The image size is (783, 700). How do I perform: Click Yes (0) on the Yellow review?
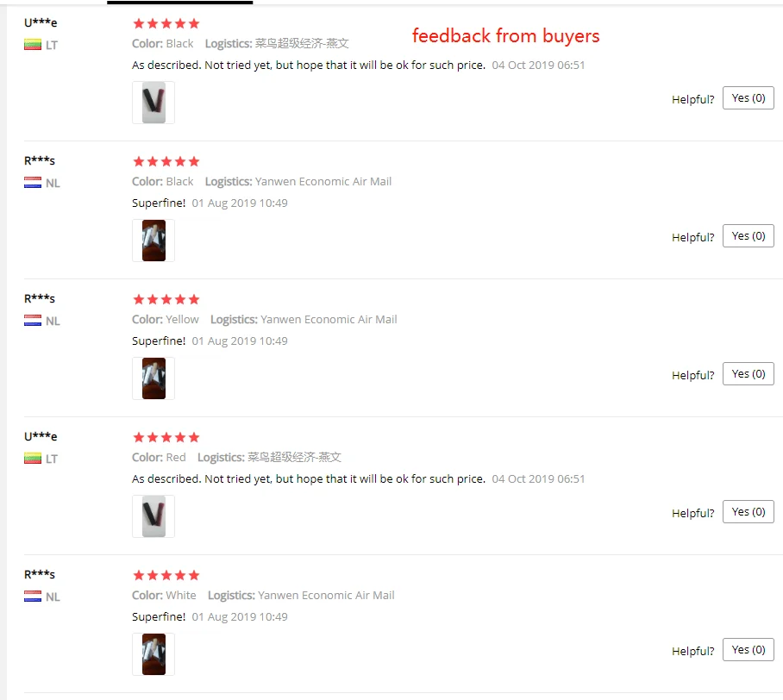tap(748, 373)
